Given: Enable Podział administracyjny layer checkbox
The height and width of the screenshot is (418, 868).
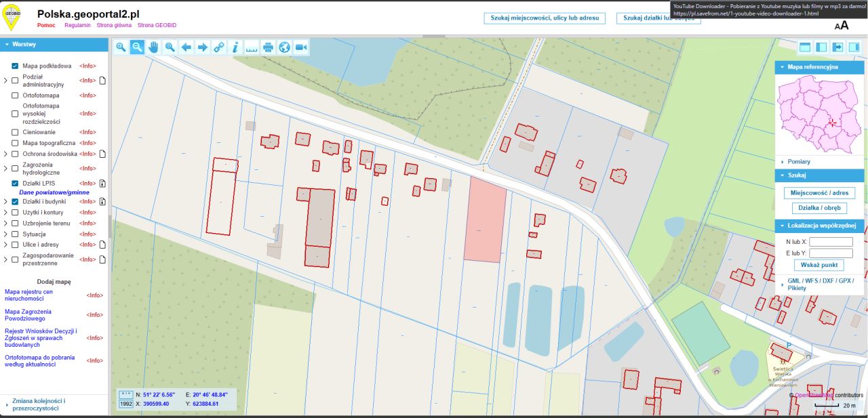Looking at the screenshot, I should click(x=15, y=81).
